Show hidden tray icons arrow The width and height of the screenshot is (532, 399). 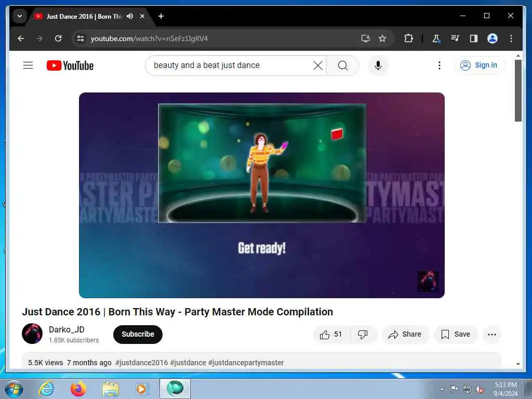[442, 389]
